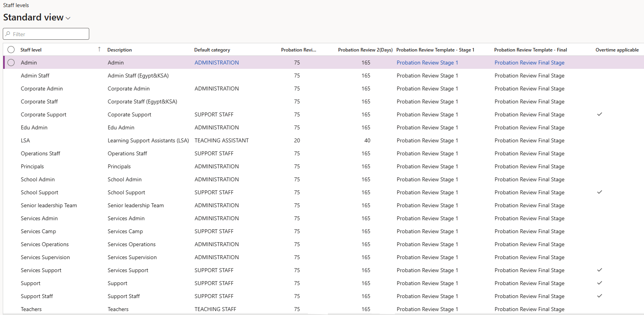Image resolution: width=644 pixels, height=315 pixels.
Task: Sort by the Description column header
Action: (x=120, y=50)
